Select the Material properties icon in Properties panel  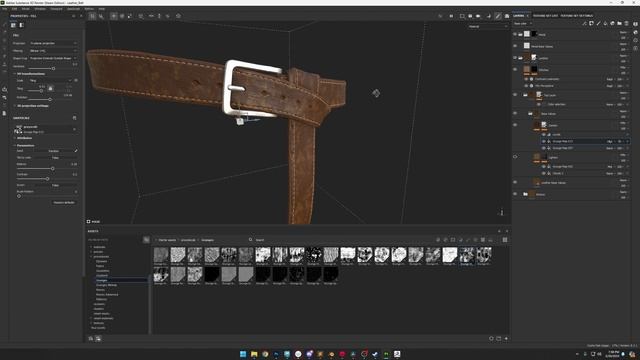(x=13, y=25)
